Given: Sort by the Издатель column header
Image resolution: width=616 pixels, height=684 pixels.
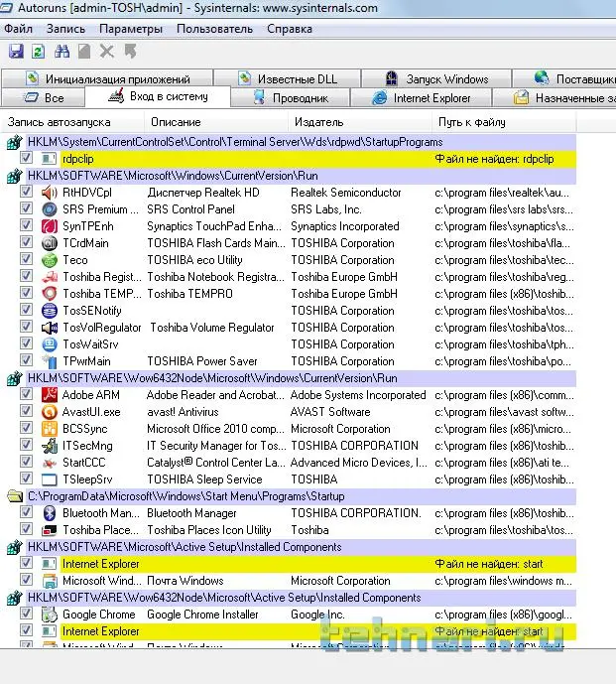Looking at the screenshot, I should pos(317,122).
